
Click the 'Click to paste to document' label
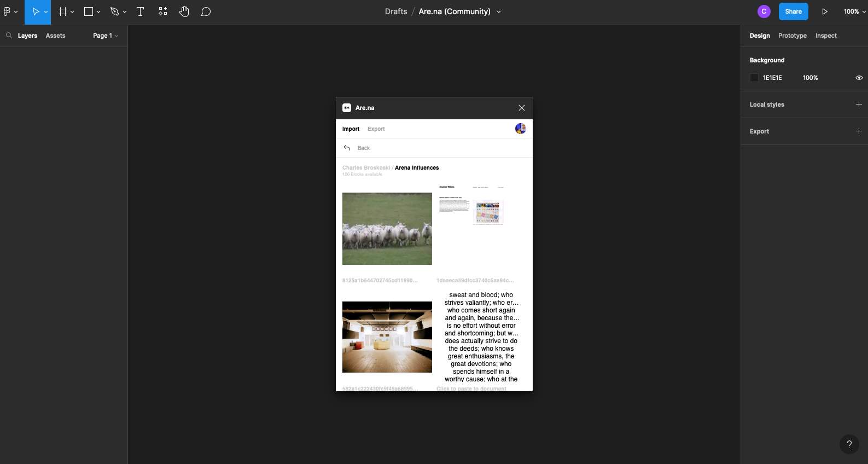click(x=471, y=388)
